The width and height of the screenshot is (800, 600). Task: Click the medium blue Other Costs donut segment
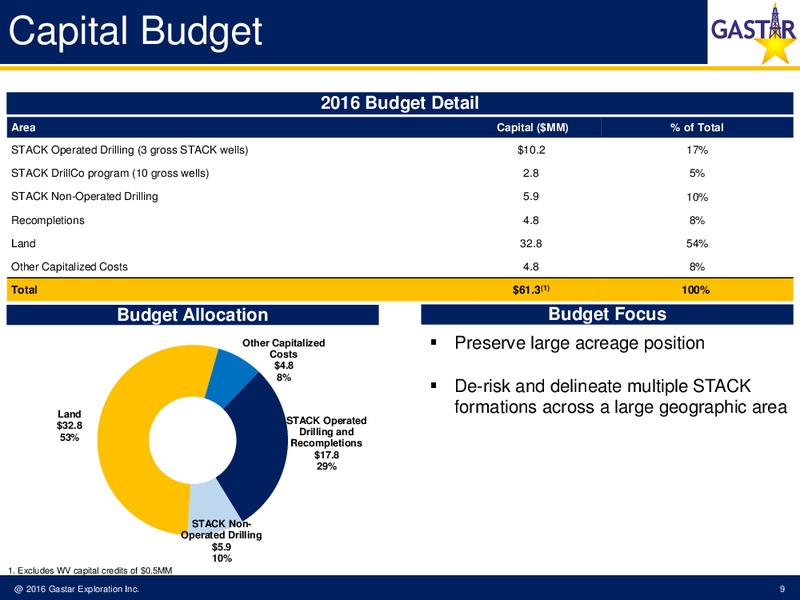[x=230, y=380]
